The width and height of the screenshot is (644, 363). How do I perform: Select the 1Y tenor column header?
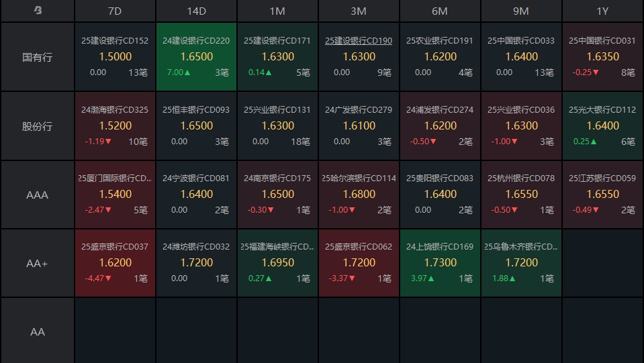(x=602, y=11)
